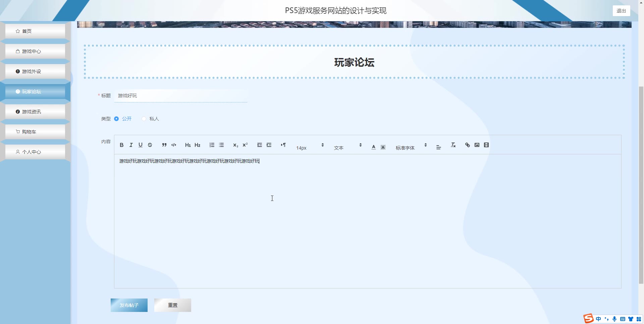Insert a code block in the editor
Image resolution: width=644 pixels, height=324 pixels.
(x=174, y=145)
